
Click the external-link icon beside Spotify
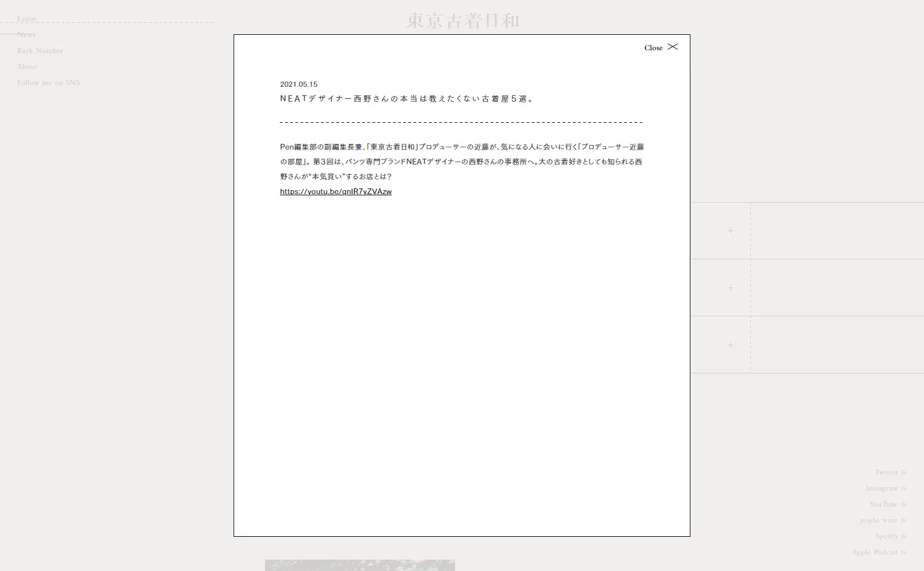(x=904, y=536)
